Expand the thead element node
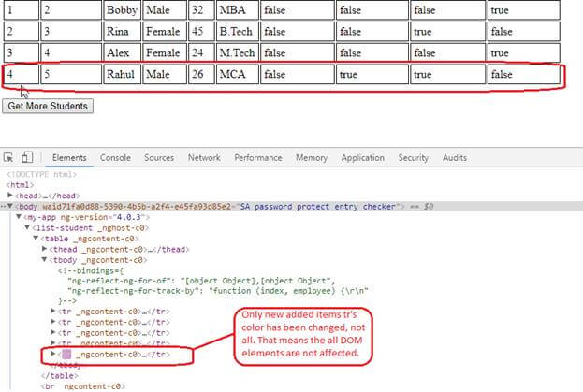This screenshot has height=392, width=583. coord(44,249)
